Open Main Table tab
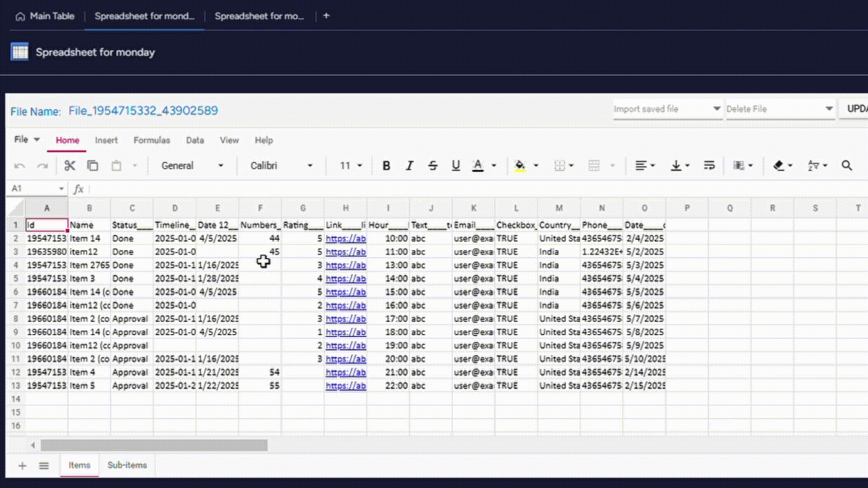This screenshot has height=488, width=868. (x=45, y=16)
